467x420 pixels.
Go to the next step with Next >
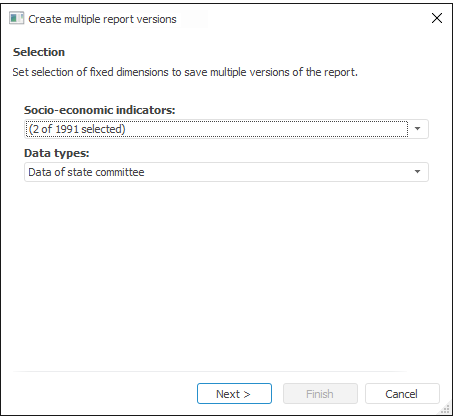(x=234, y=394)
